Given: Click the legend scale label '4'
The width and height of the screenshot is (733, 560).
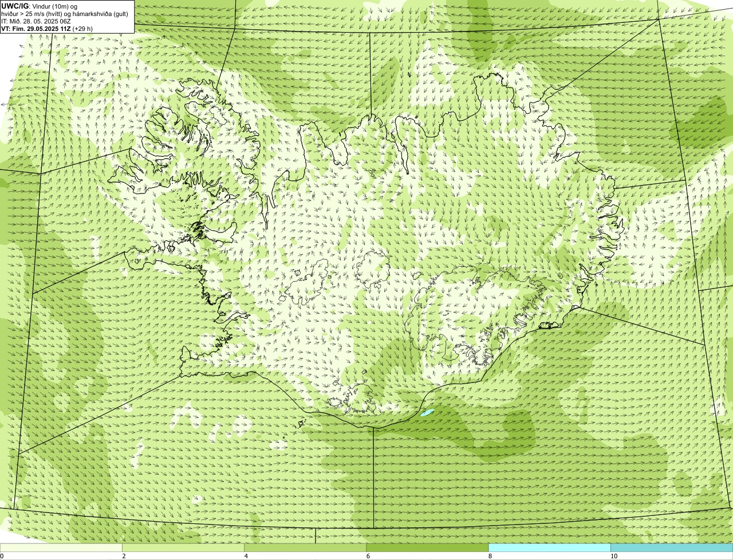Looking at the screenshot, I should tap(246, 556).
